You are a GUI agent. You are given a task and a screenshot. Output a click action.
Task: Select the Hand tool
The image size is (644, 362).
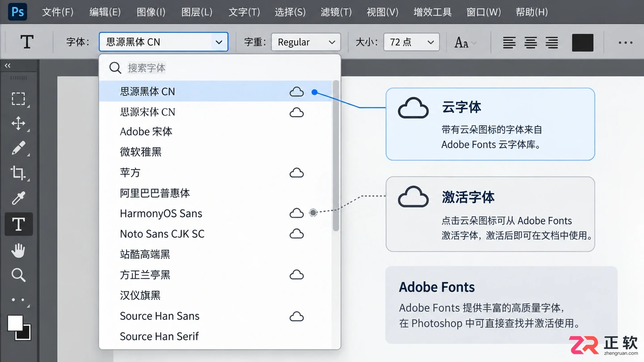pos(18,250)
